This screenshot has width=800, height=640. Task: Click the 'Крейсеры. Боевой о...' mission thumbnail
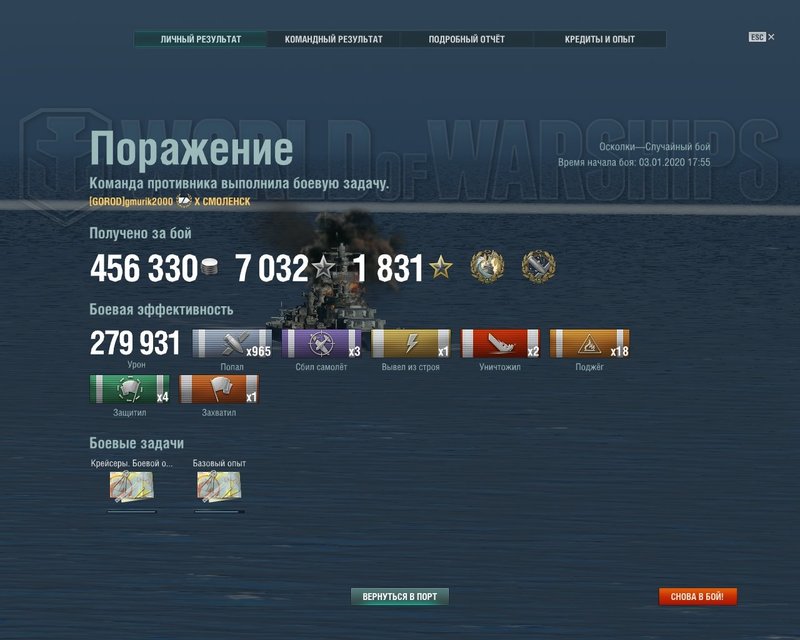point(132,486)
